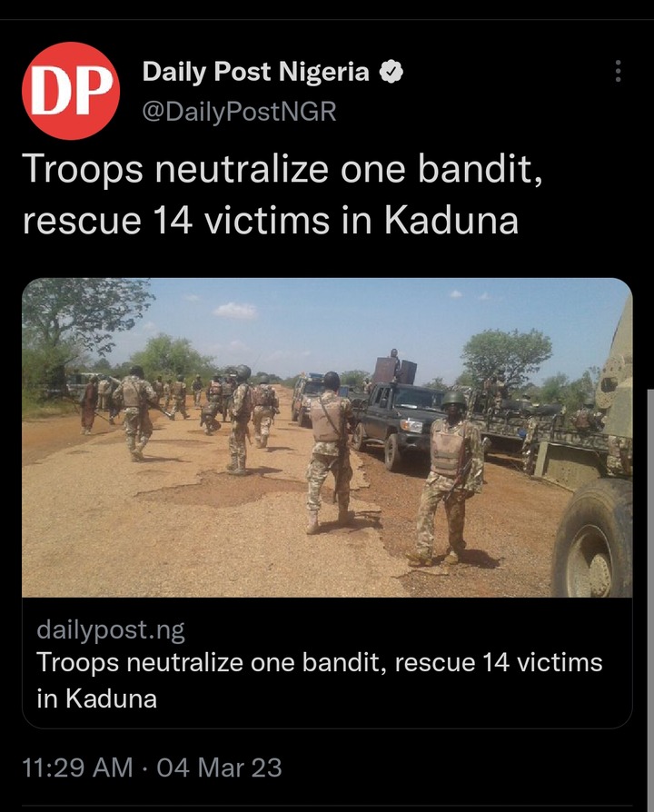Select the tweet text "Troops neutralize one bandit,"
654x812 pixels.
(282, 169)
